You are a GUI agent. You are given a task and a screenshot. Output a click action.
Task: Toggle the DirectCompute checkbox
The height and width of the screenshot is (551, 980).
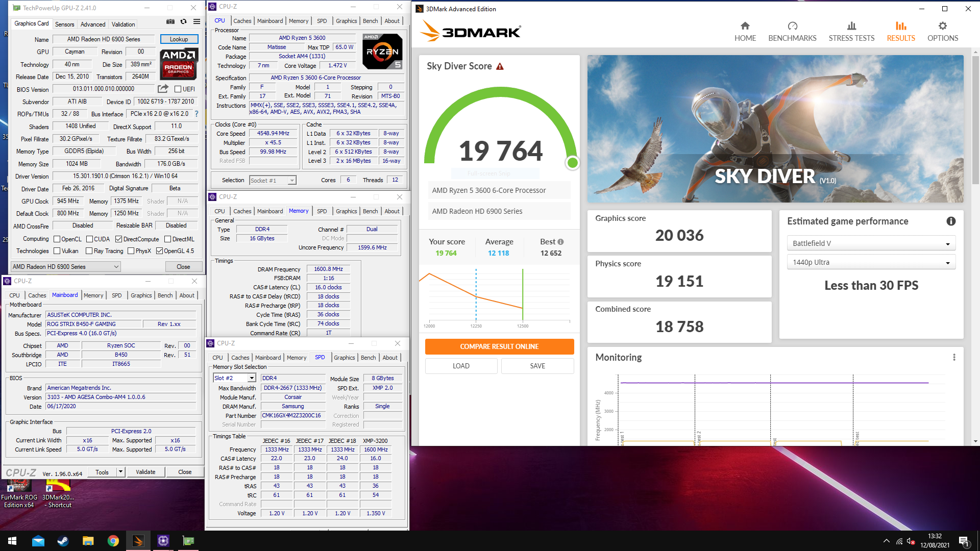(118, 239)
